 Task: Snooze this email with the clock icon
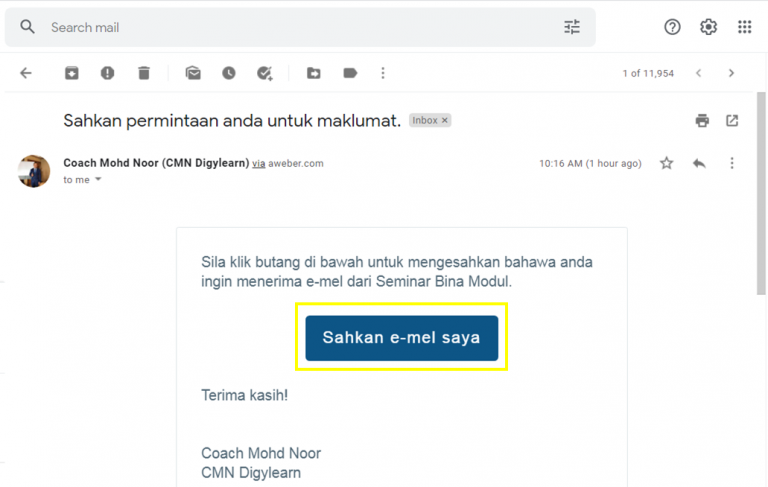pos(229,73)
